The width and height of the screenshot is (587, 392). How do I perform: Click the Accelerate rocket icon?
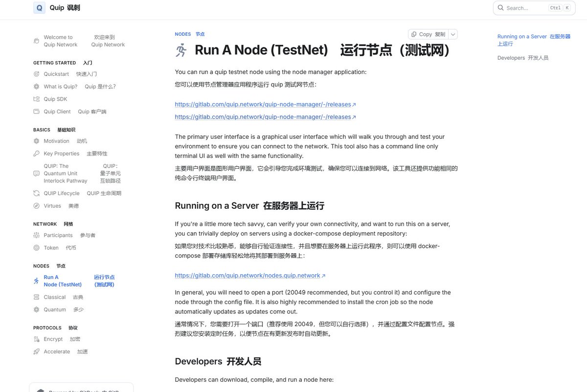36,352
